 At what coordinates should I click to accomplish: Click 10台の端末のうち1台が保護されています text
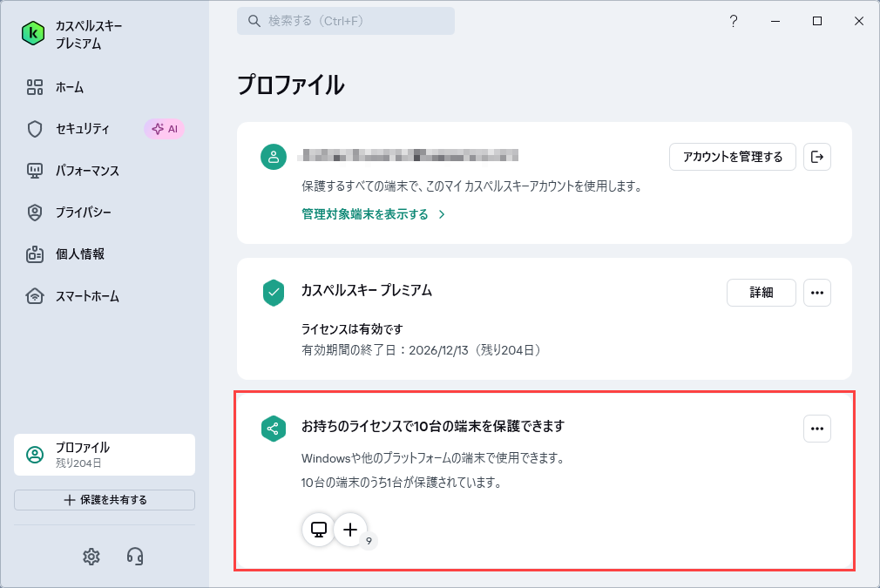point(402,483)
